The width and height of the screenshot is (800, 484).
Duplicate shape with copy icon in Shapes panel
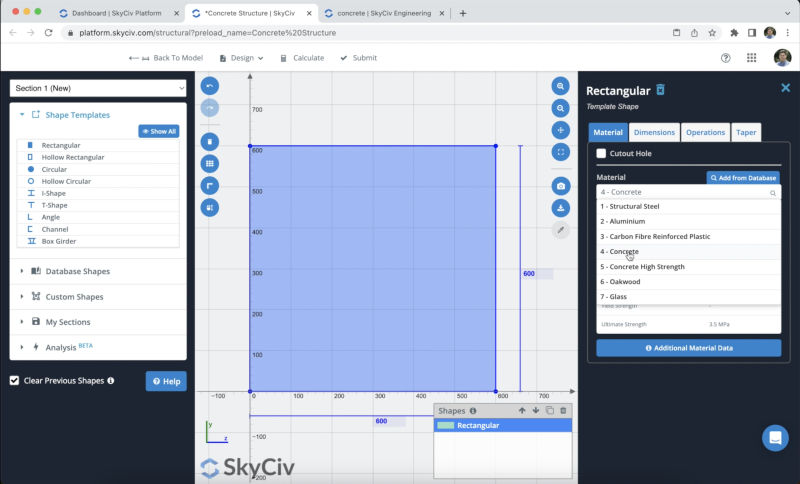549,411
